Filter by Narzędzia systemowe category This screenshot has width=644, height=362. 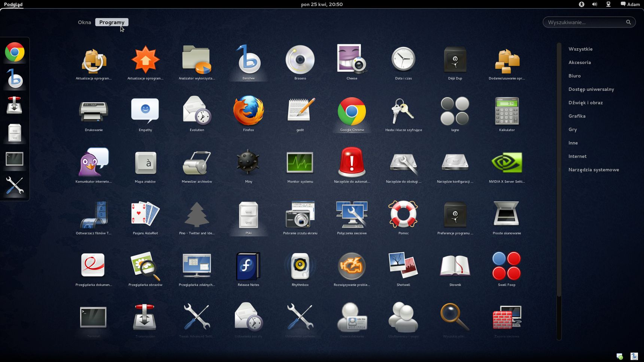tap(593, 170)
